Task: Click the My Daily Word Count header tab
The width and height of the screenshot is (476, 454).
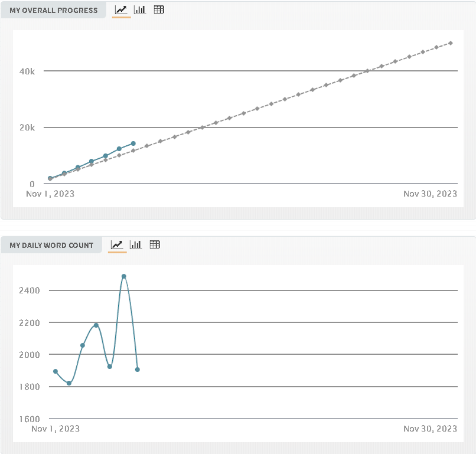Action: click(51, 245)
